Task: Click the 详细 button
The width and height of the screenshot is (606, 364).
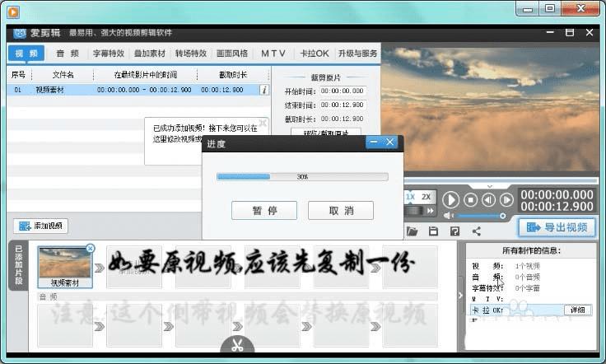Action: tap(578, 310)
